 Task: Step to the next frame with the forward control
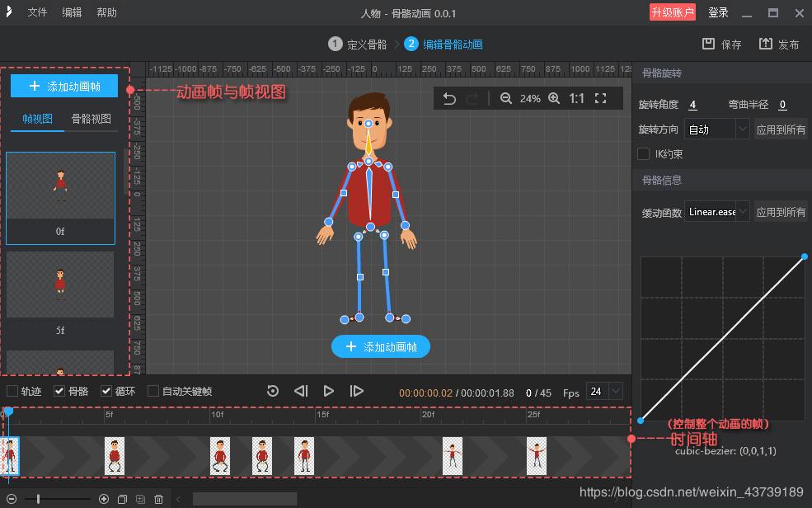coord(356,391)
